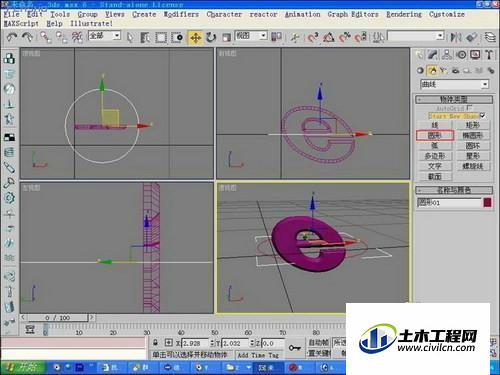Open the 全部 selection filter dropdown
Viewport: 500px width, 375px height.
pos(104,36)
